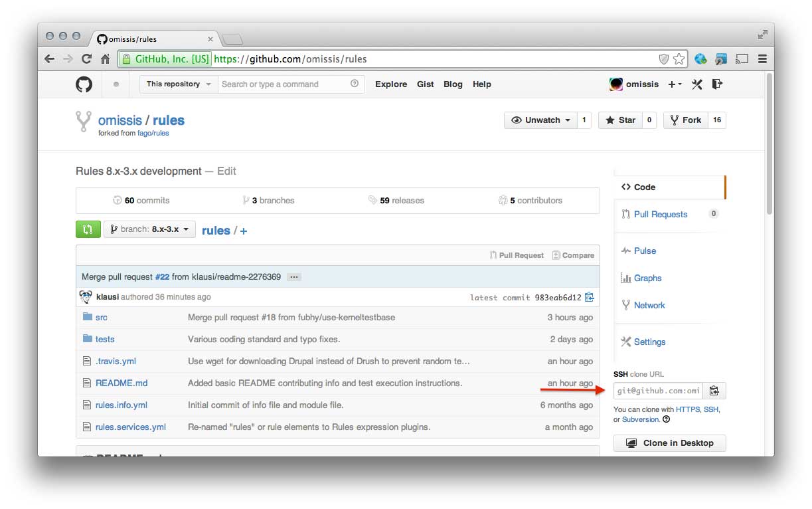The image size is (812, 509).
Task: Open the tests folder
Action: tap(105, 340)
